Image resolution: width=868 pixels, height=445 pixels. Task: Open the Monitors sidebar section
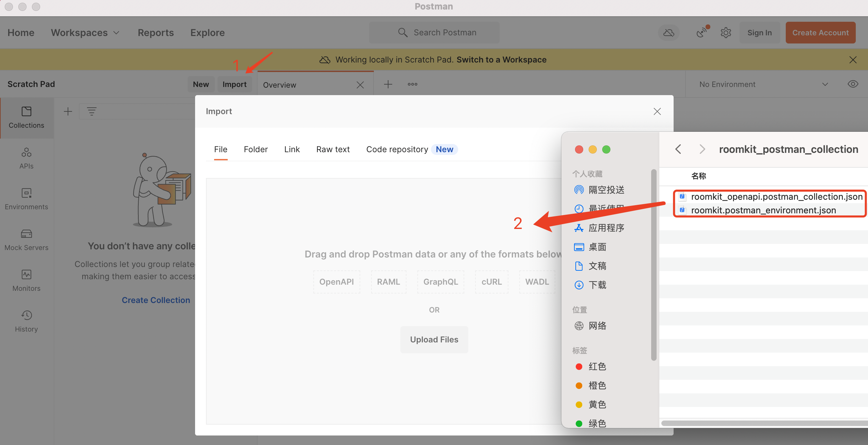27,281
